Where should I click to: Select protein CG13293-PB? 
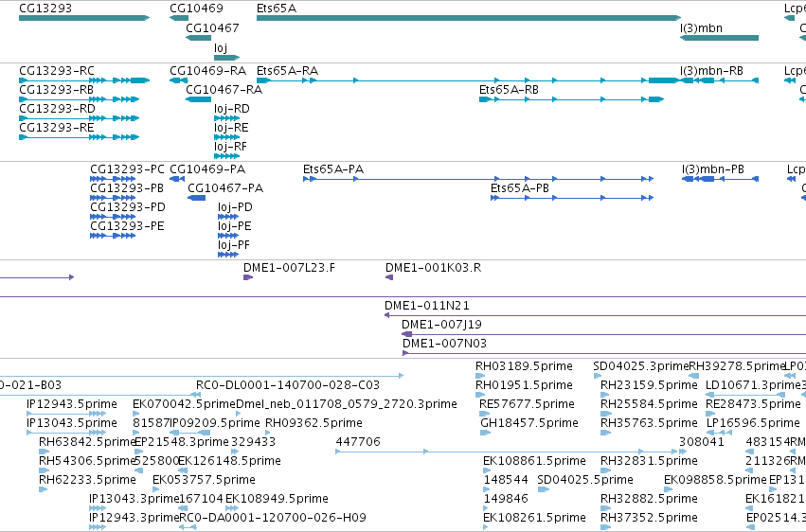113,198
